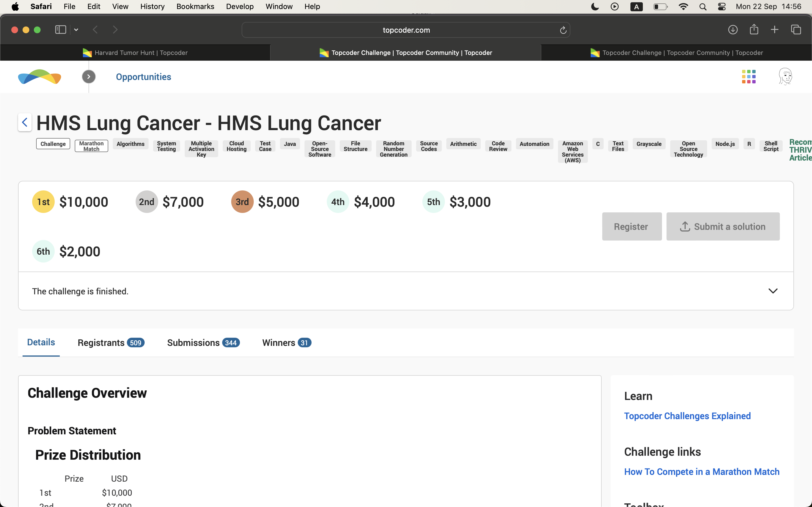The image size is (812, 507).
Task: Reload page with the refresh icon
Action: click(x=563, y=30)
